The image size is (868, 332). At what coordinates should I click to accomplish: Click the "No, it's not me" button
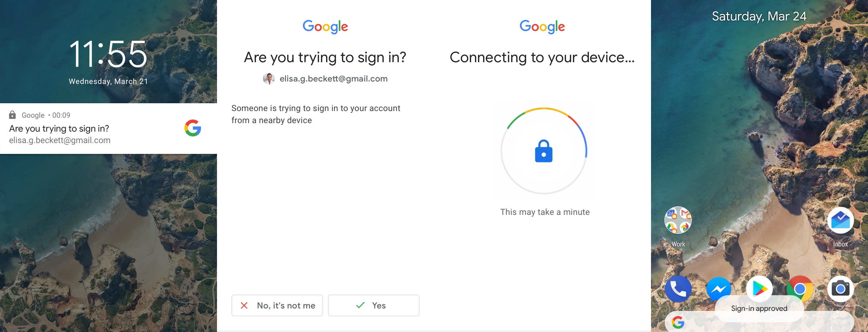[x=277, y=305]
